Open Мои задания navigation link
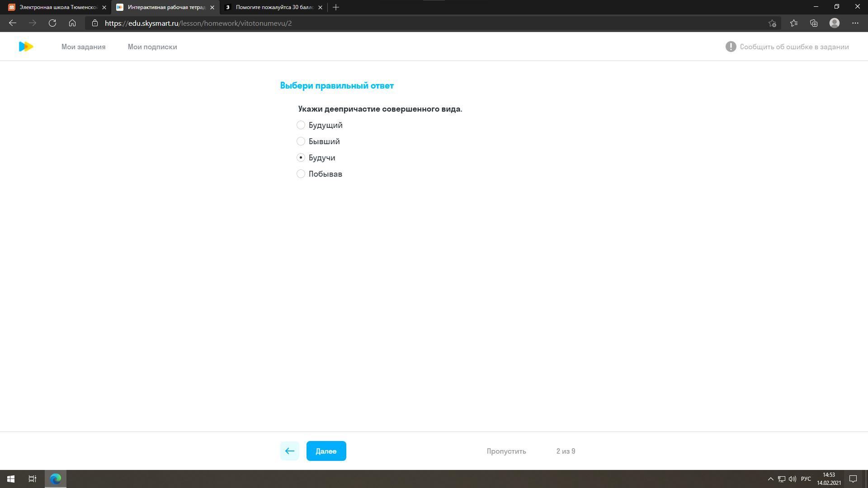Screen dimensions: 868x488 point(83,47)
